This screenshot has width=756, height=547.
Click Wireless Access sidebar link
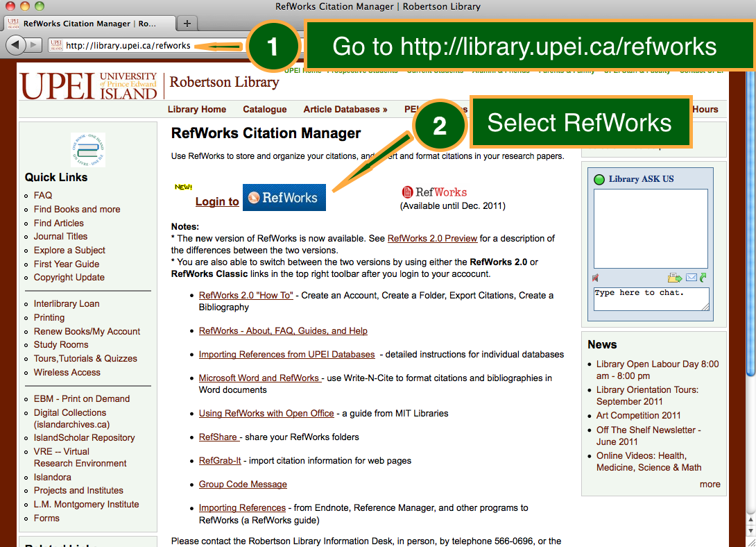[67, 372]
